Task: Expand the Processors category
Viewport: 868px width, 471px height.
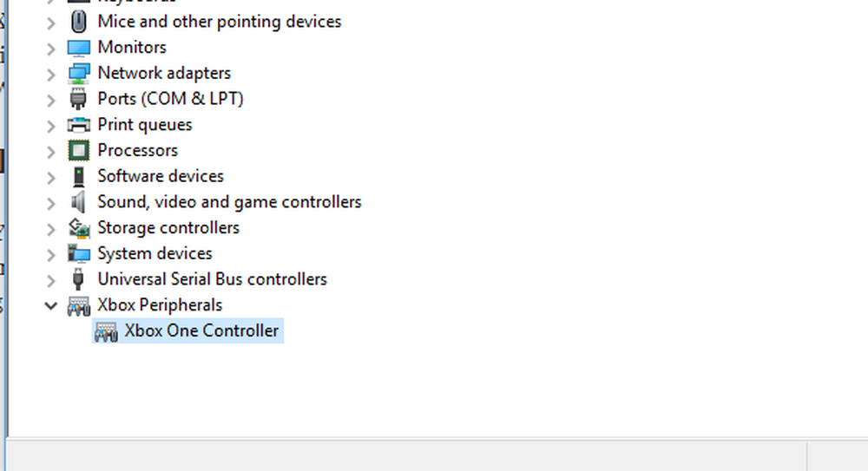Action: [51, 151]
